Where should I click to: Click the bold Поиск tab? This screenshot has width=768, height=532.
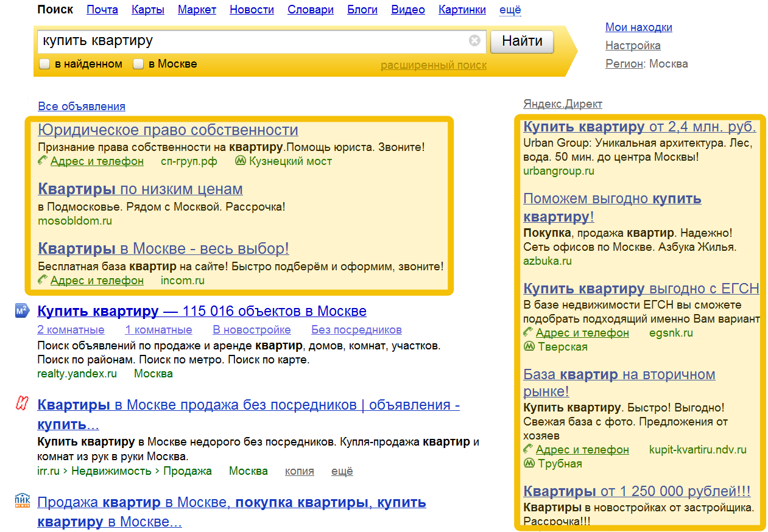click(x=55, y=10)
